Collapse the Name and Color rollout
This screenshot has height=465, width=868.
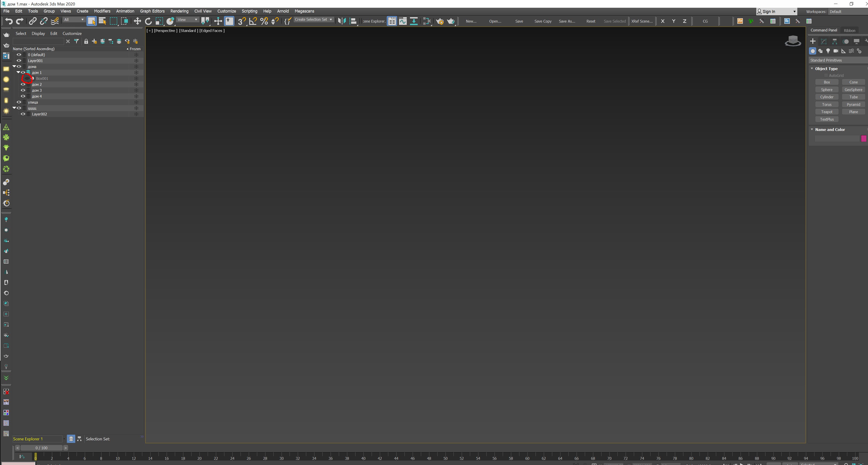812,130
